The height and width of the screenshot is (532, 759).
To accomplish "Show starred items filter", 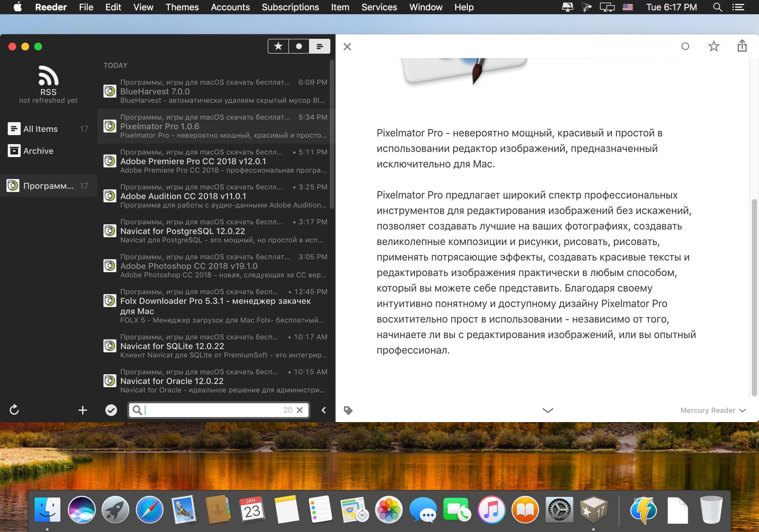I will [x=278, y=46].
